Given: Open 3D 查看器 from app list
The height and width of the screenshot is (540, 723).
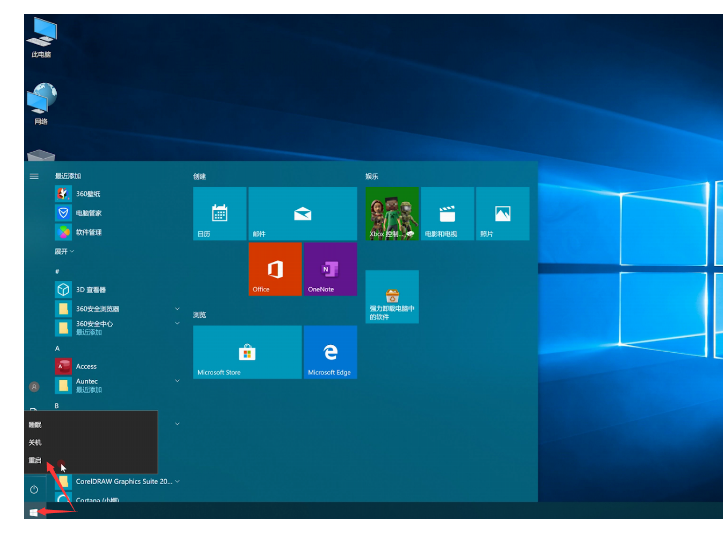Looking at the screenshot, I should click(x=90, y=290).
